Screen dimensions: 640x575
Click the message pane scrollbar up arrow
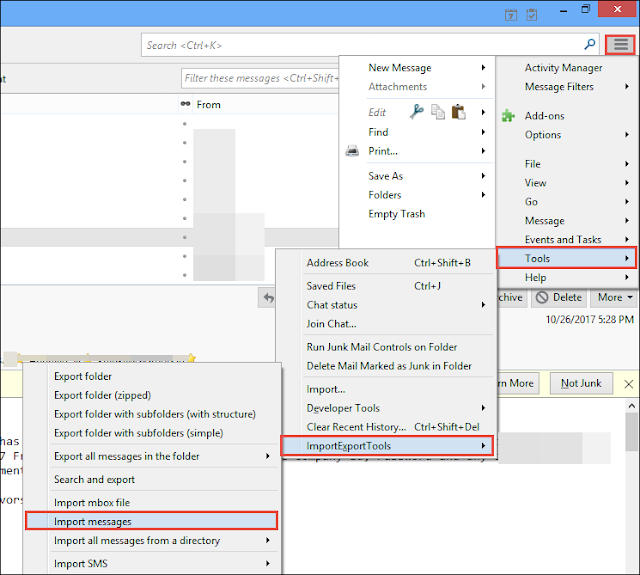tap(632, 406)
